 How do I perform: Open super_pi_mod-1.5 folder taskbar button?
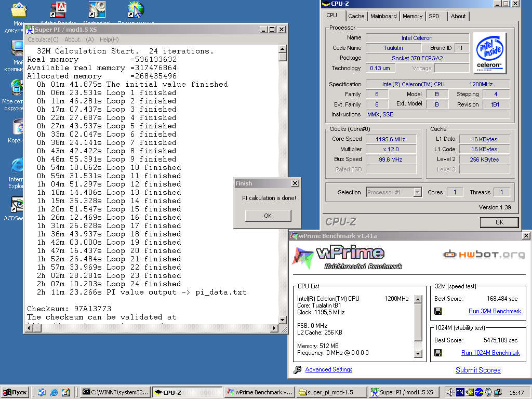(331, 392)
